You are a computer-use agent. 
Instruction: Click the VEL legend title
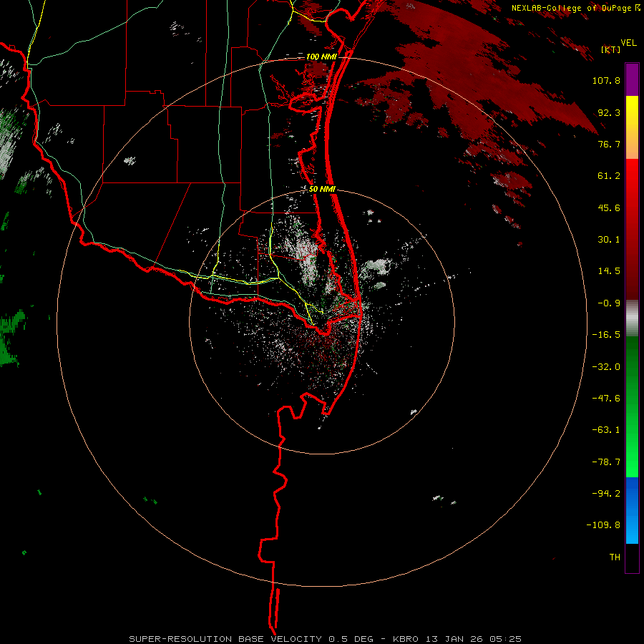pos(628,43)
